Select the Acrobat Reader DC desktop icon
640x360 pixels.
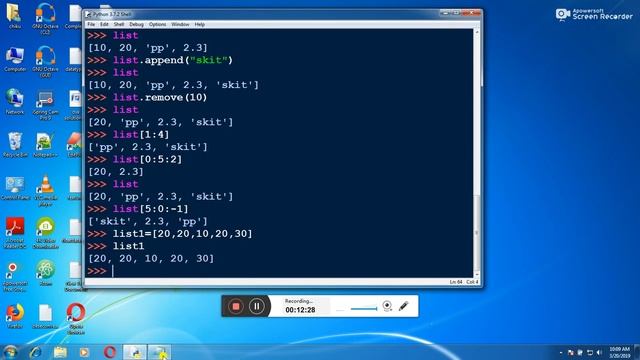pyautogui.click(x=15, y=233)
